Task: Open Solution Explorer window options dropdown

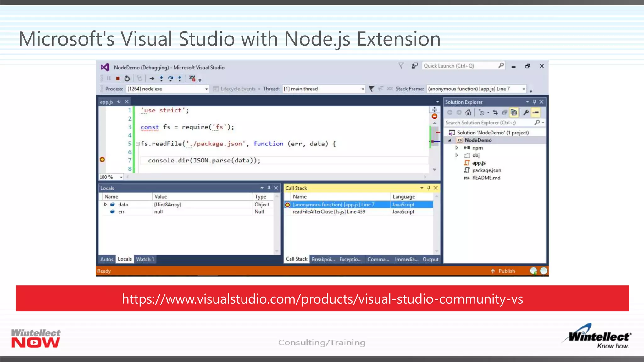Action: point(527,102)
